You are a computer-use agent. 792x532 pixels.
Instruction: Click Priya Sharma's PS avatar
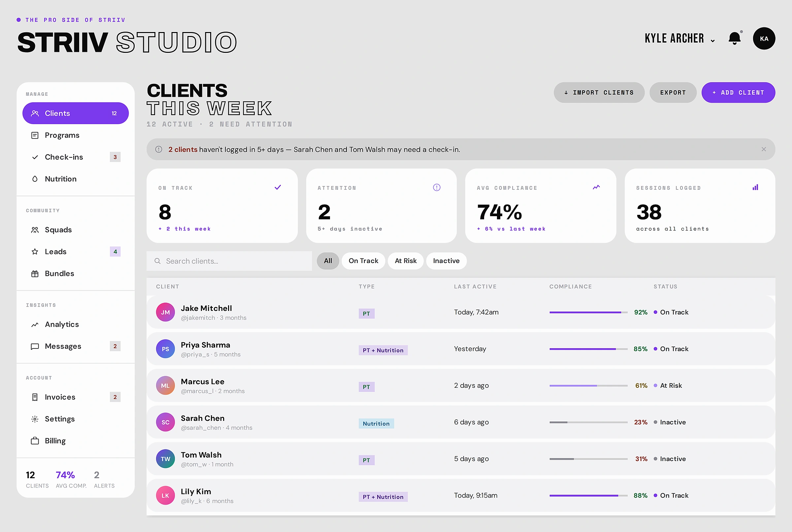coord(166,349)
